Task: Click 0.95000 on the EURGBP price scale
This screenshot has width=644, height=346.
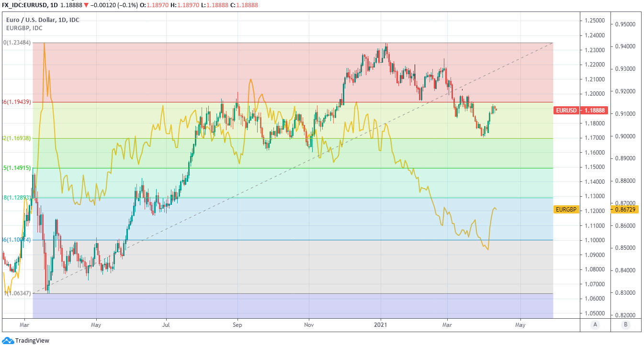Action: (625, 24)
